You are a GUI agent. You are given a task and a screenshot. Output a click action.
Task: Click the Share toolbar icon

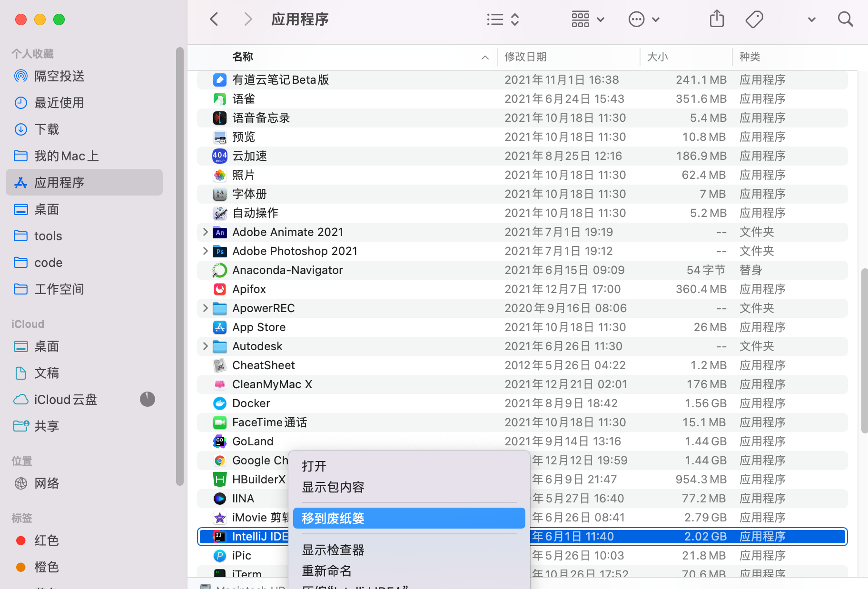pos(717,20)
